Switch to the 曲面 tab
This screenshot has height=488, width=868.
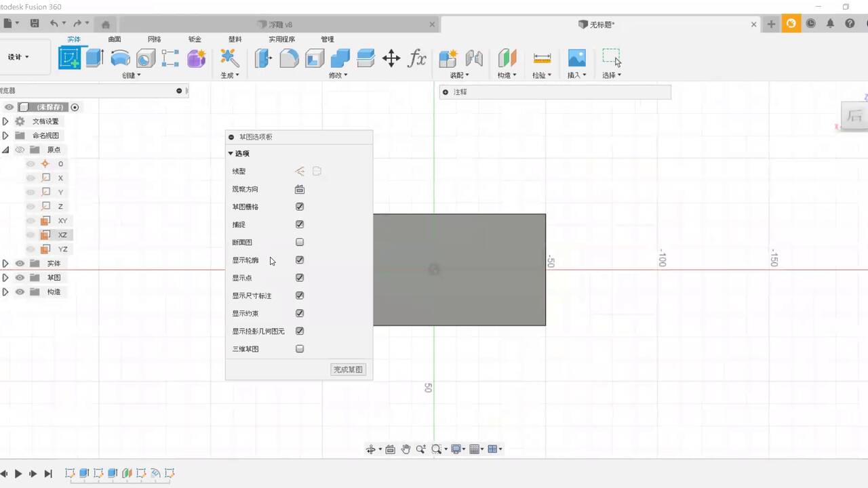[115, 39]
